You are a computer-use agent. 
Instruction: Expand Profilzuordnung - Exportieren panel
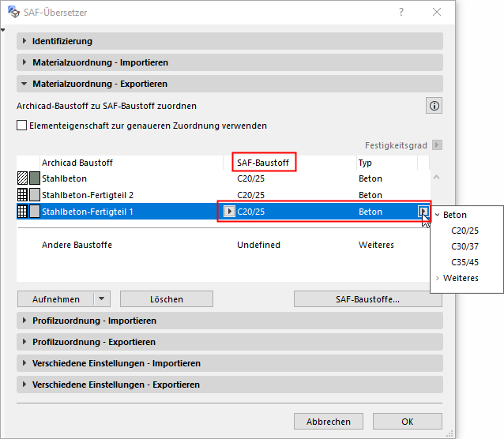(x=230, y=342)
